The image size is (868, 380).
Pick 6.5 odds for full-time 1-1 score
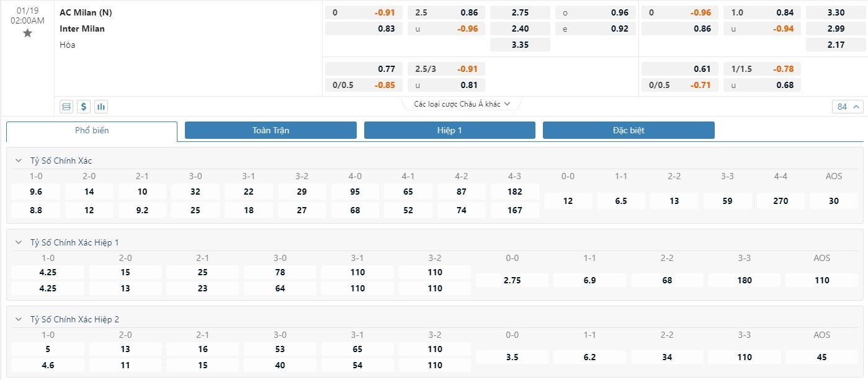620,201
